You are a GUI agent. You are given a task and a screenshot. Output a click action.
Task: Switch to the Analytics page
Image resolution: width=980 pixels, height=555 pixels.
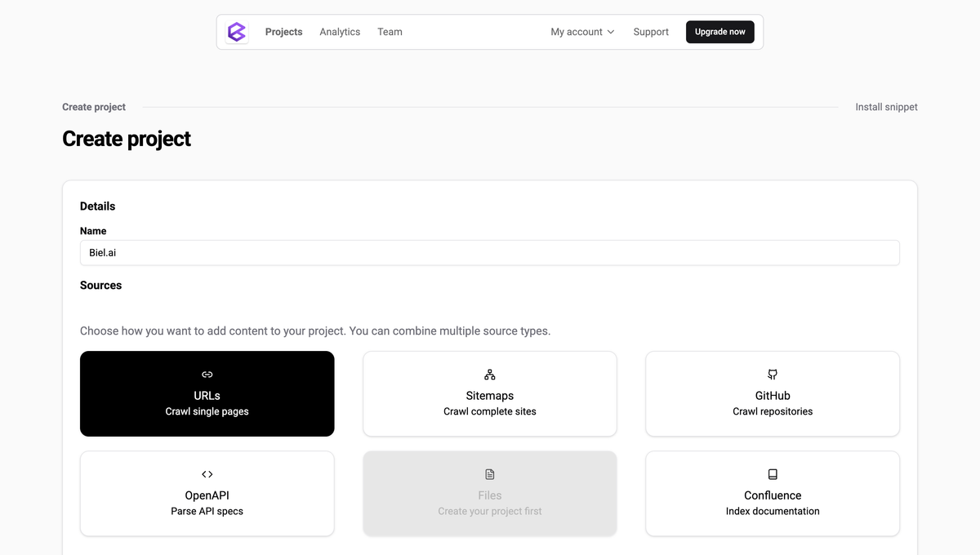pyautogui.click(x=340, y=32)
